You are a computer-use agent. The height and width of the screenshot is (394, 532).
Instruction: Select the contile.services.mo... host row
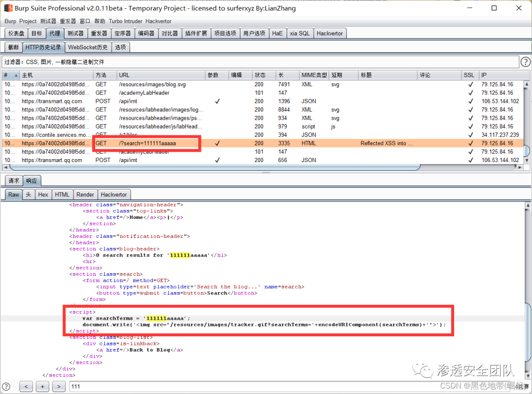(263, 135)
